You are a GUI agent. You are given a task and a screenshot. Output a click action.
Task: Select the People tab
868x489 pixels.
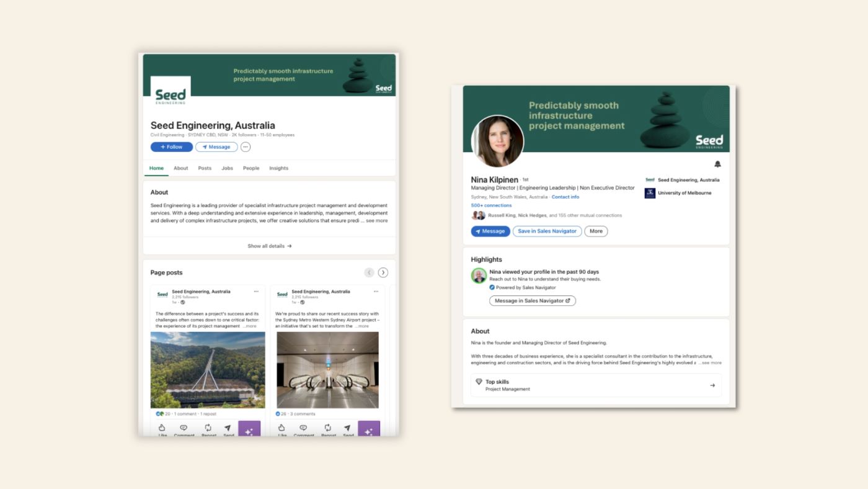pyautogui.click(x=251, y=168)
